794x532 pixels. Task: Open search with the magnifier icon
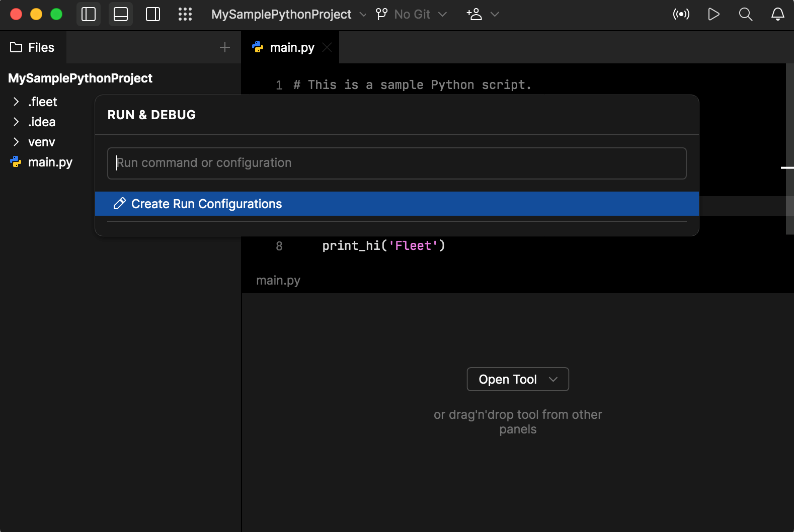point(746,14)
